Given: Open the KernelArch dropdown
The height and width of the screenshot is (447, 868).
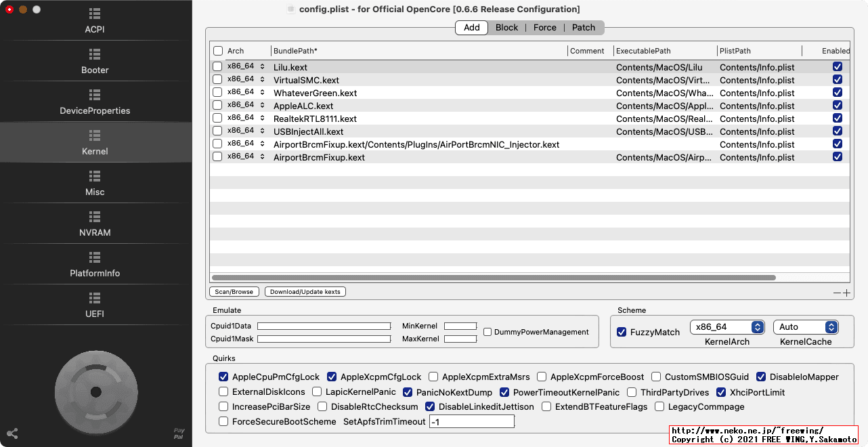Looking at the screenshot, I should [x=727, y=326].
